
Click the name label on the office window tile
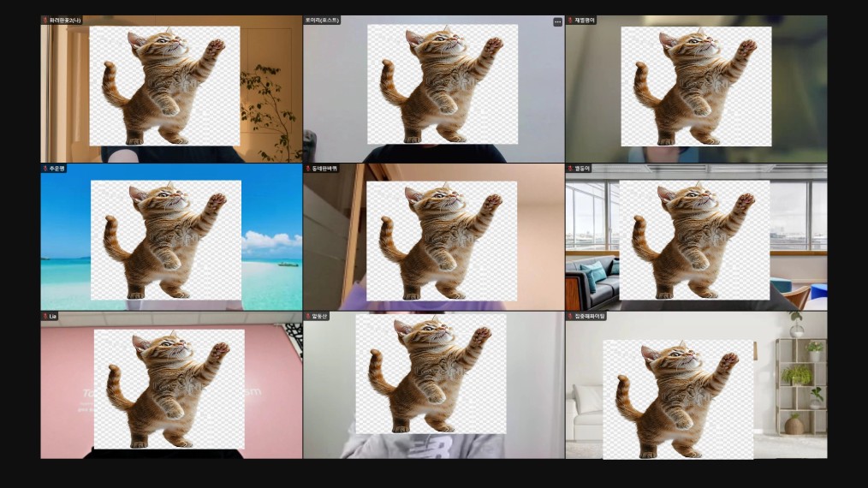[x=583, y=169]
